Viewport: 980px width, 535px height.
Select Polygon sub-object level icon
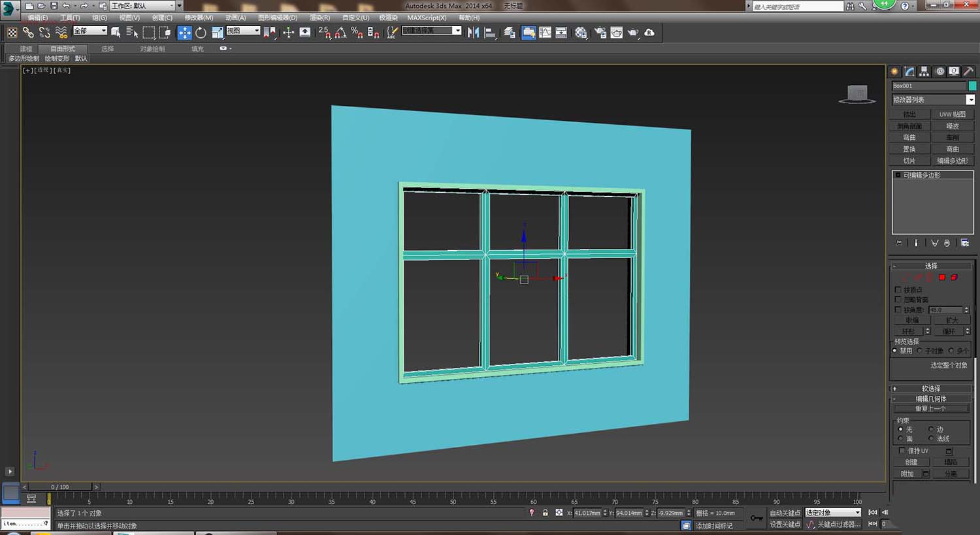(942, 278)
